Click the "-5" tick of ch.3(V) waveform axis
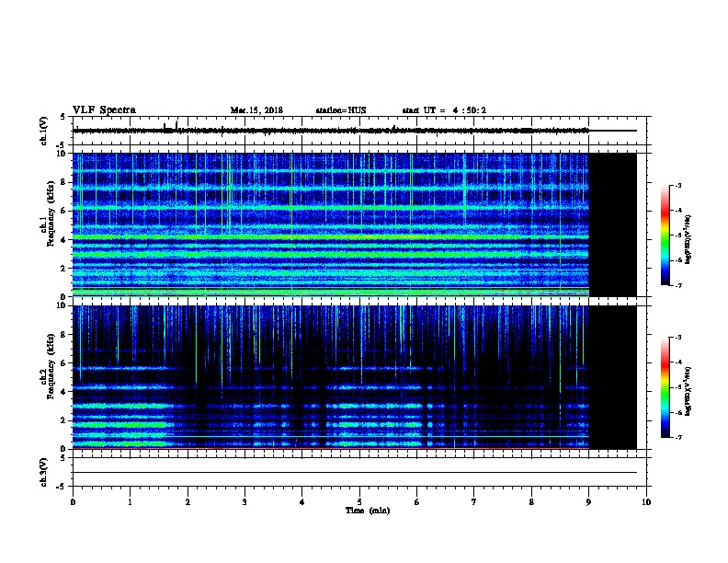 pyautogui.click(x=63, y=487)
